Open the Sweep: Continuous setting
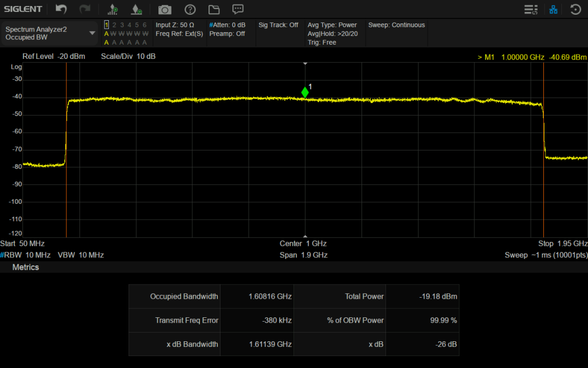The width and height of the screenshot is (588, 368). 396,25
